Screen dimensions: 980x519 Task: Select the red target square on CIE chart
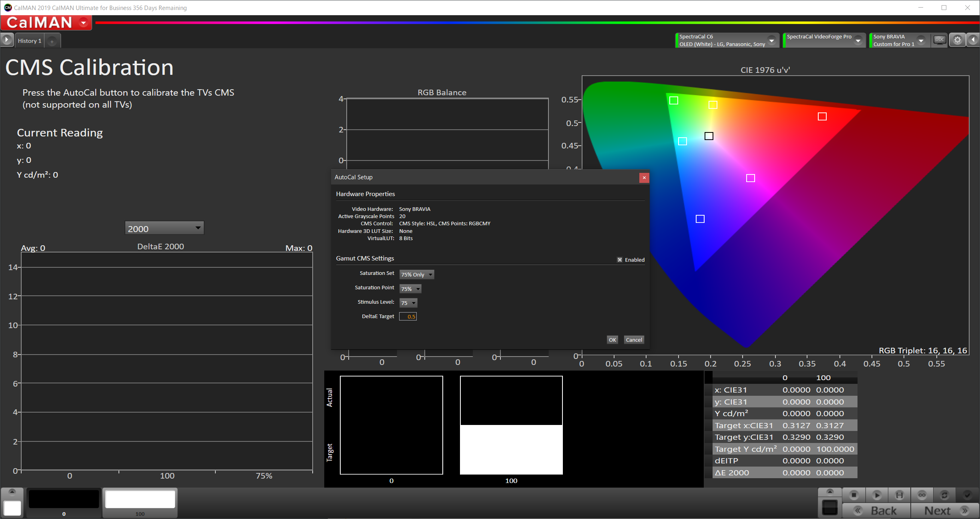coord(822,116)
